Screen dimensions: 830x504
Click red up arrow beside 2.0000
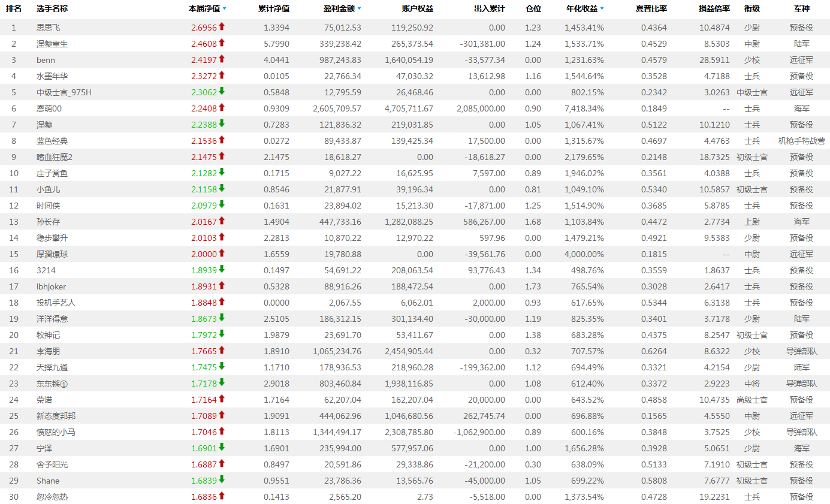pyautogui.click(x=222, y=253)
